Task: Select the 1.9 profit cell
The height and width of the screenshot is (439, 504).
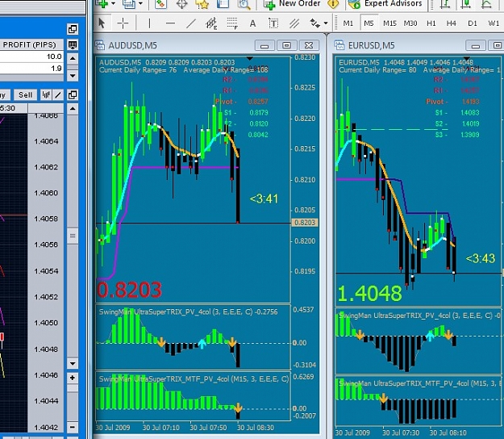Action: coord(31,68)
